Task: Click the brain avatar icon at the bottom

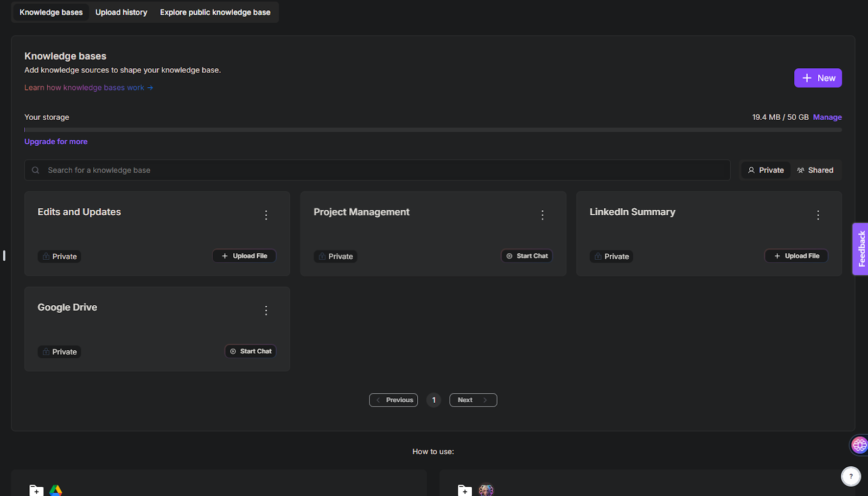Action: (x=486, y=490)
